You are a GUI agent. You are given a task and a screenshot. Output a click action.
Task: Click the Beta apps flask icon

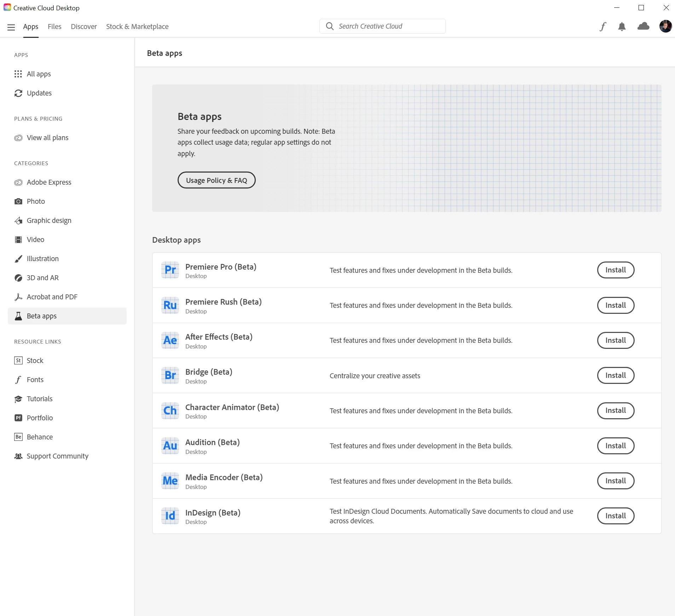point(18,316)
